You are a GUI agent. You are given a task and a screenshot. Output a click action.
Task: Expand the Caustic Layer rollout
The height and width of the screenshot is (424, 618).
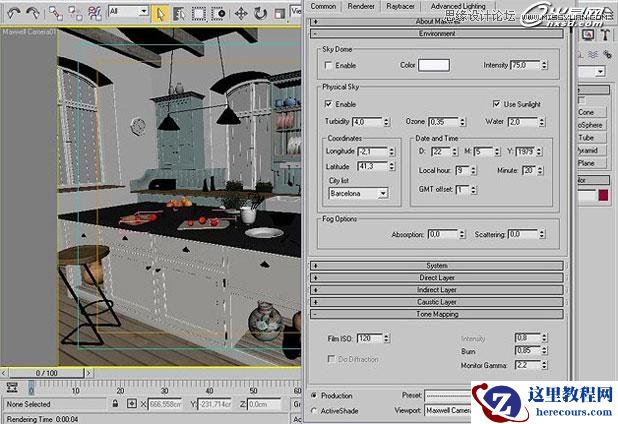pos(437,302)
